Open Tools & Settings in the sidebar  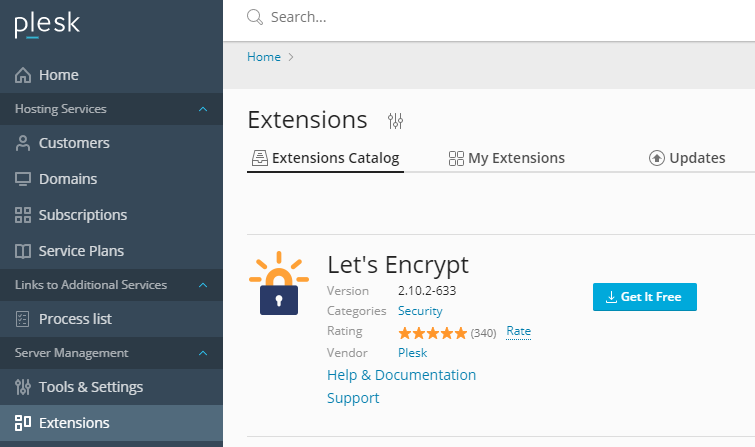coord(111,387)
